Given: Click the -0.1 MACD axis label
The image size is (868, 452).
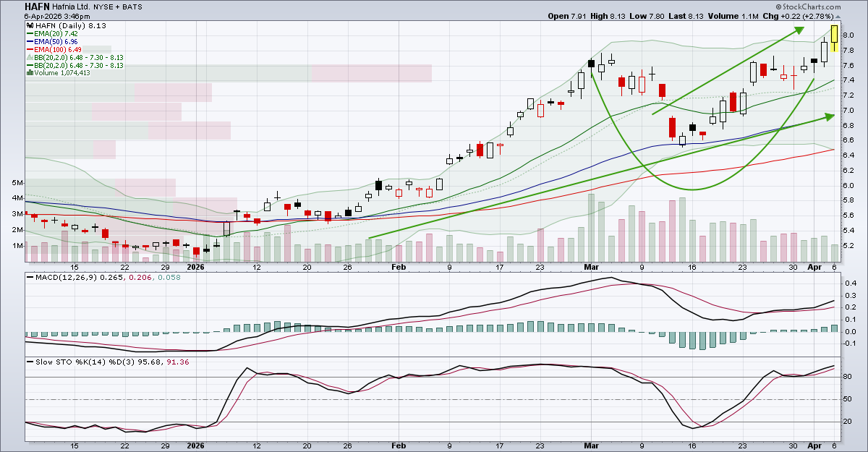Looking at the screenshot, I should click(849, 344).
